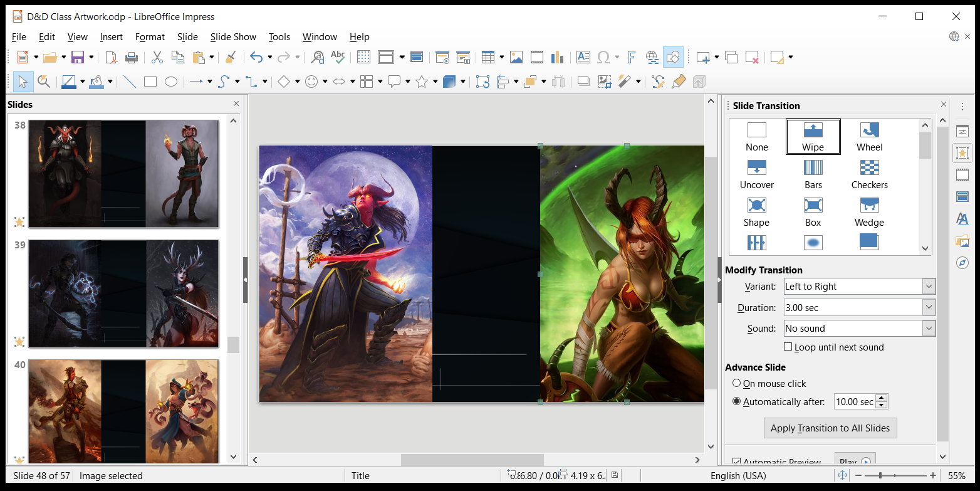Enable the Loop until next sound checkbox
The width and height of the screenshot is (980, 491).
click(x=788, y=347)
